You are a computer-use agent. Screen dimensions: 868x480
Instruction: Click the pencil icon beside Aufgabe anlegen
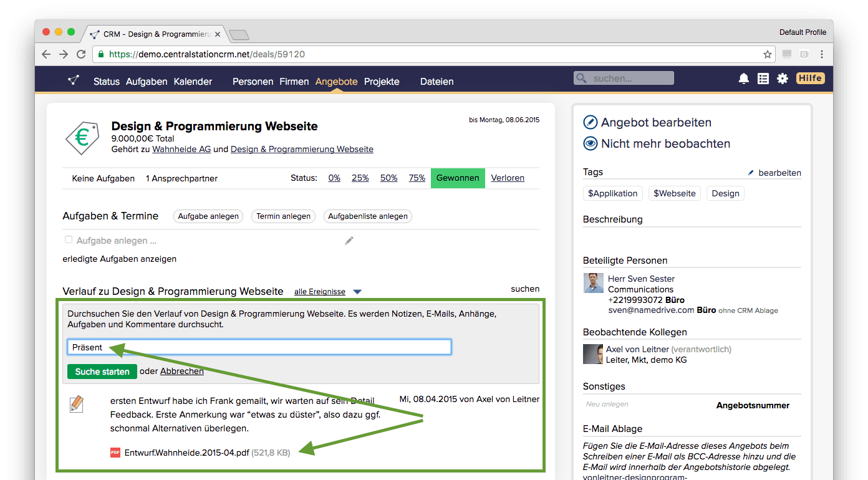tap(349, 241)
